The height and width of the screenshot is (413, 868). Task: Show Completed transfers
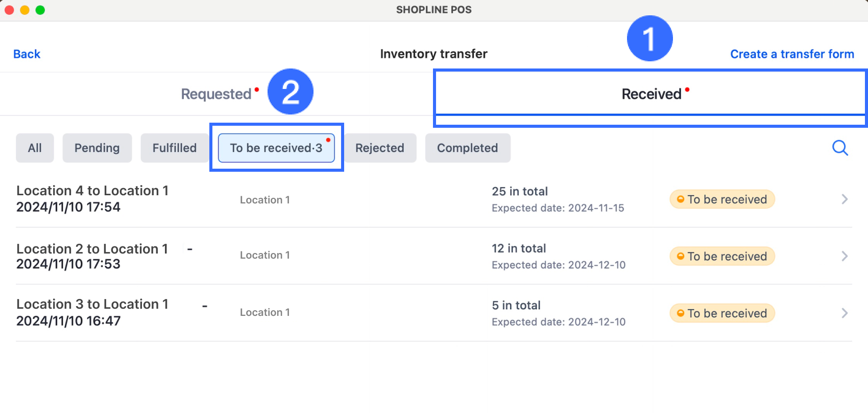pos(468,148)
